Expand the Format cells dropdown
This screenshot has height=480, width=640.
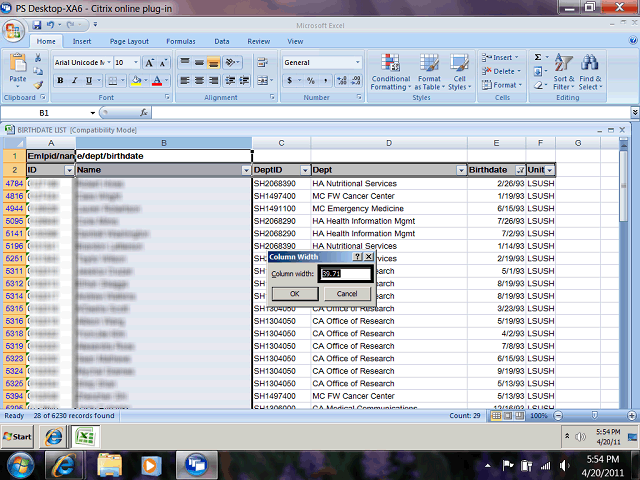click(x=520, y=85)
